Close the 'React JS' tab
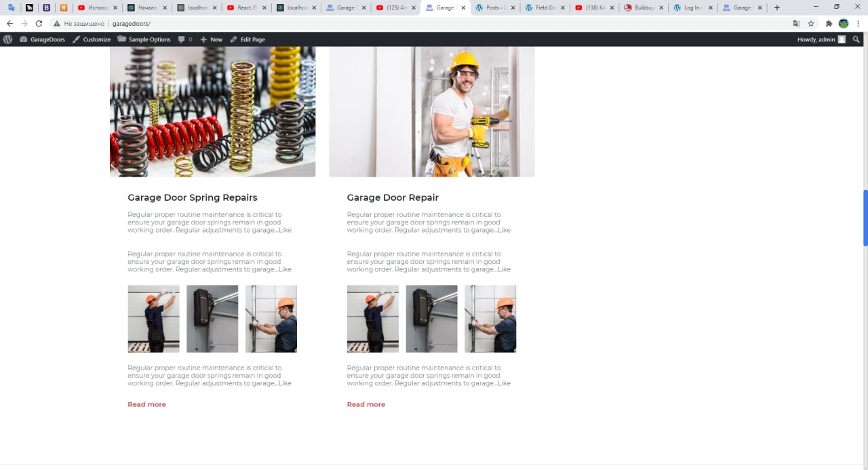This screenshot has height=470, width=868. [264, 8]
